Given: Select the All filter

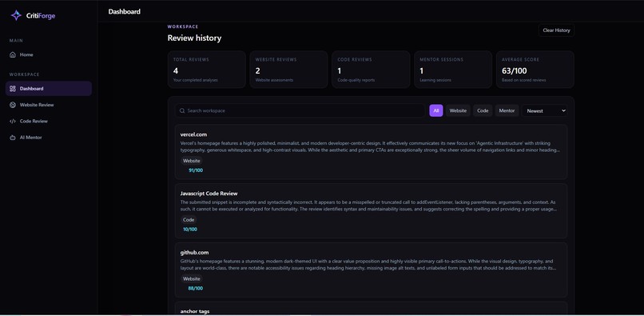Looking at the screenshot, I should pyautogui.click(x=436, y=110).
